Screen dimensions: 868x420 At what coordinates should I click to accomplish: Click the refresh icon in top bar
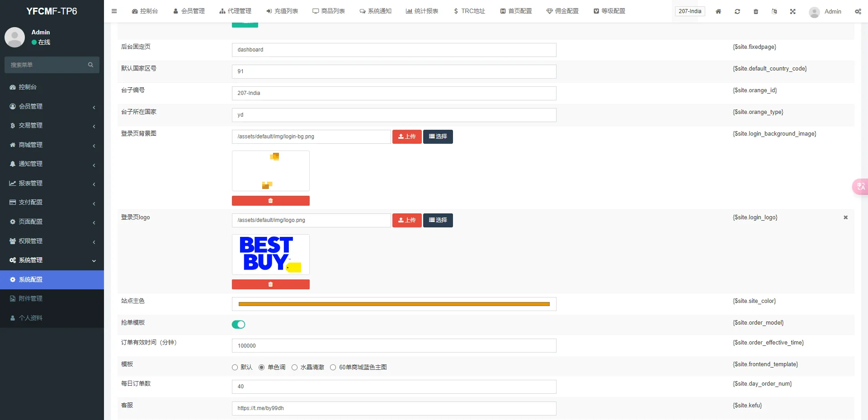737,11
